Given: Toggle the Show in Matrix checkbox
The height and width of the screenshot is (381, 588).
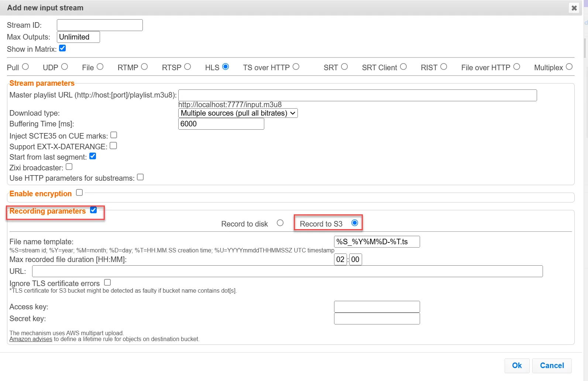Looking at the screenshot, I should (62, 48).
